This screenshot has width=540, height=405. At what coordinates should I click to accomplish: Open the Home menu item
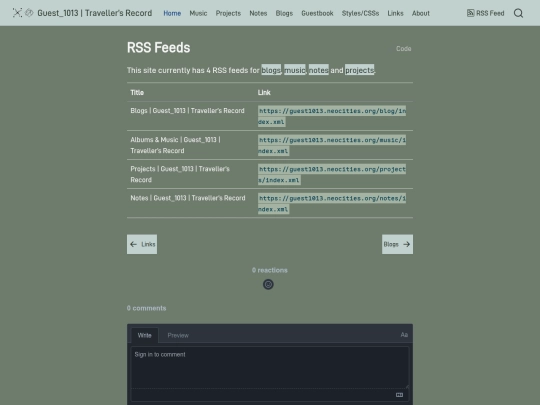[x=172, y=13]
